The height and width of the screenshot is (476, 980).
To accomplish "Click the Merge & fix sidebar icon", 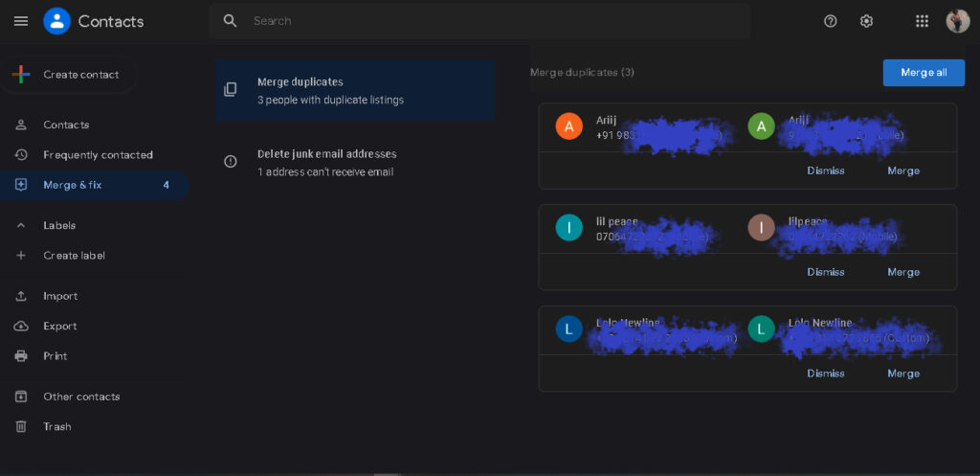I will (x=21, y=185).
